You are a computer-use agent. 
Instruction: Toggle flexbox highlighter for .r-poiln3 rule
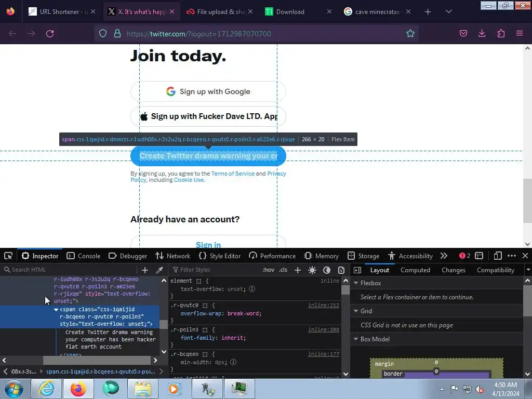(205, 330)
